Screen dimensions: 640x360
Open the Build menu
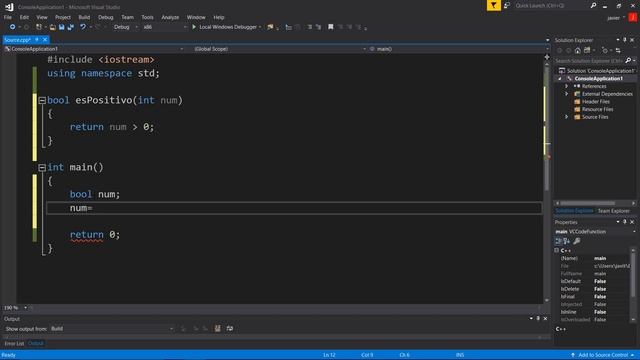(84, 17)
